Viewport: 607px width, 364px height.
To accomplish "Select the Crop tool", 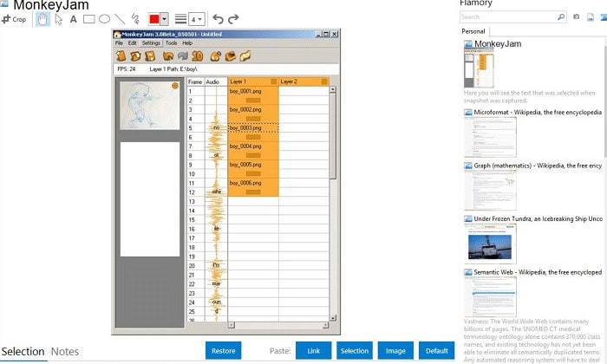I will pyautogui.click(x=14, y=19).
